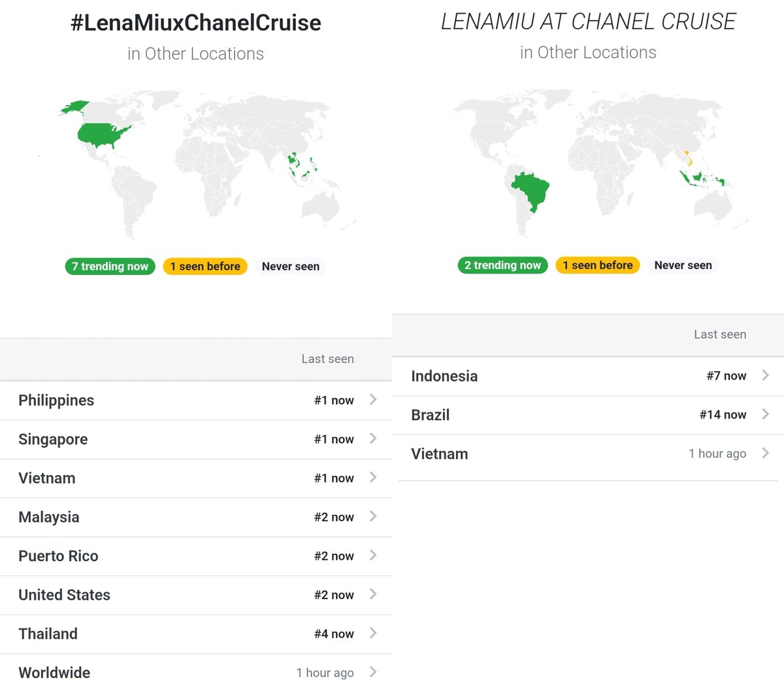
Task: Open the Worldwide row chevron
Action: click(373, 671)
